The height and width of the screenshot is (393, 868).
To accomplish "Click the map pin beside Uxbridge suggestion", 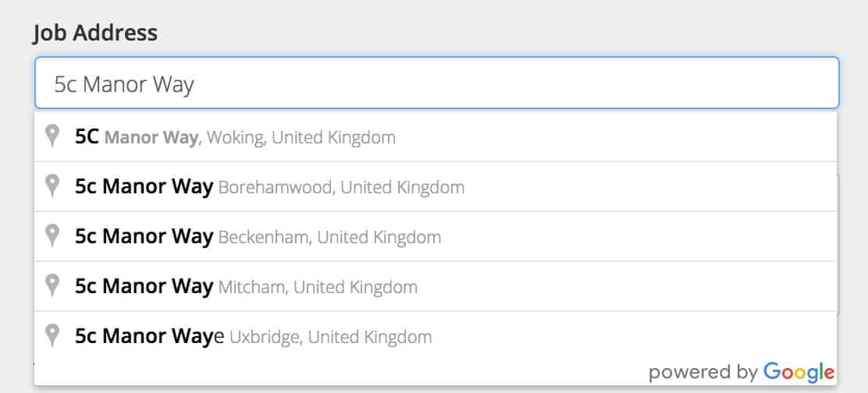I will click(x=52, y=335).
